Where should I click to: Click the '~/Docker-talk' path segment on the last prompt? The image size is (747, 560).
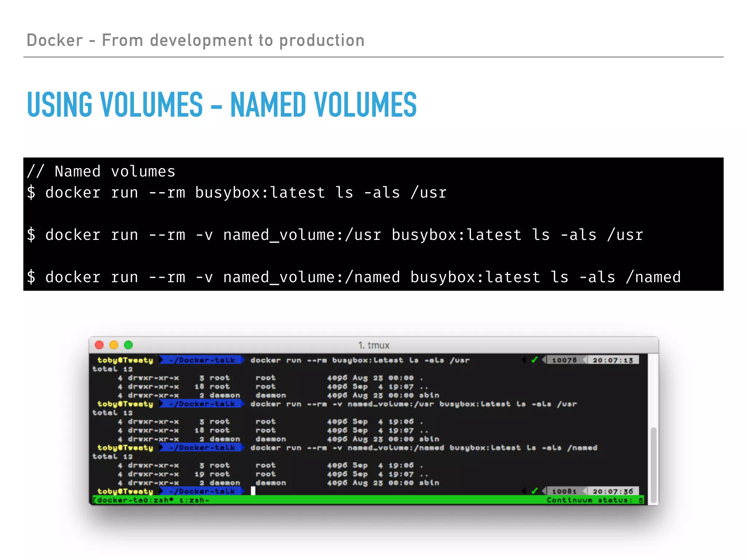click(202, 491)
